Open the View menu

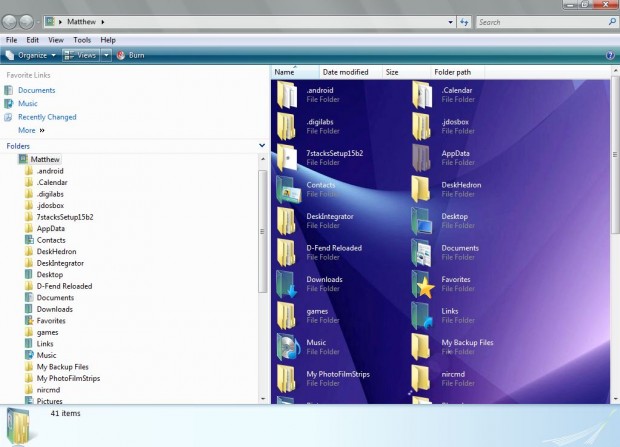(x=56, y=40)
